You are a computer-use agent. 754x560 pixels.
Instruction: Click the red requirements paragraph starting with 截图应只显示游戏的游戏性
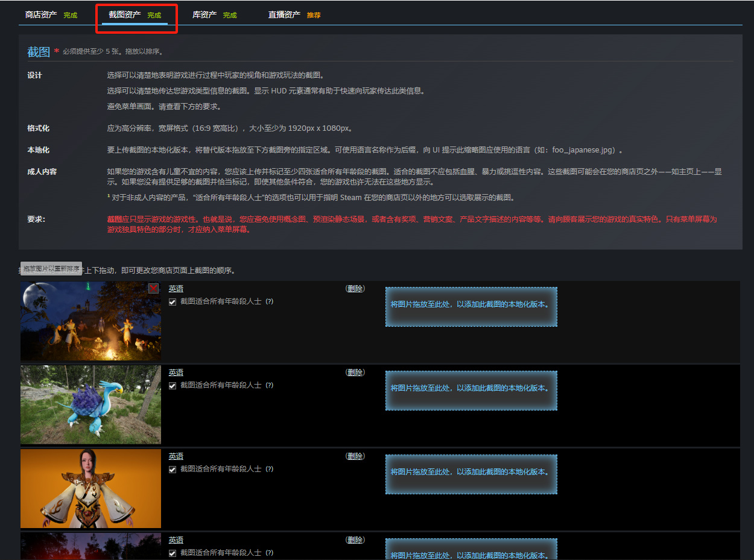pyautogui.click(x=412, y=224)
